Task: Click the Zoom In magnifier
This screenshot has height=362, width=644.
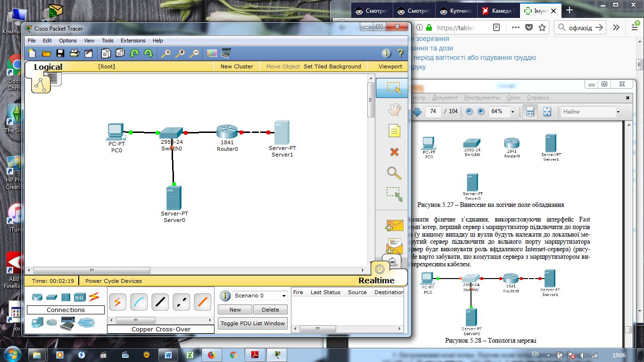Action: click(x=165, y=53)
